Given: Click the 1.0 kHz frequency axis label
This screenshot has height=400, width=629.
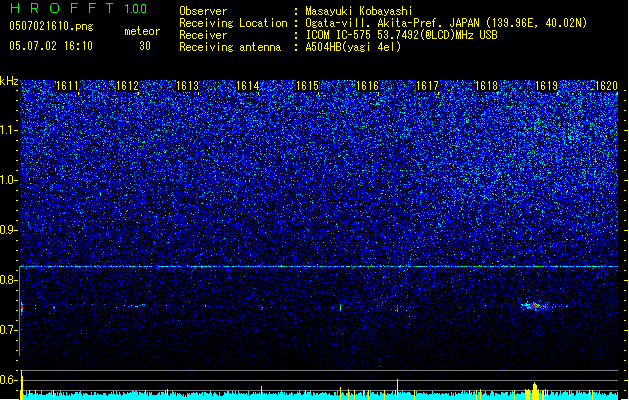Looking at the screenshot, I should [9, 180].
